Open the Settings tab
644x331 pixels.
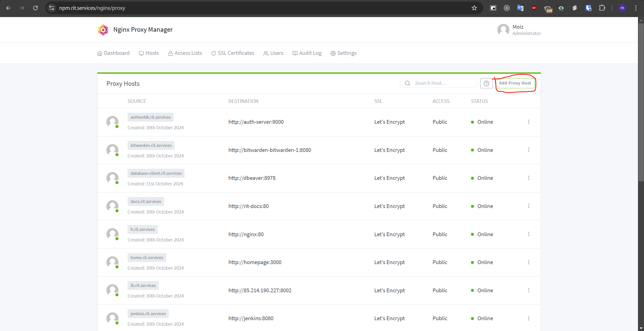tap(343, 53)
